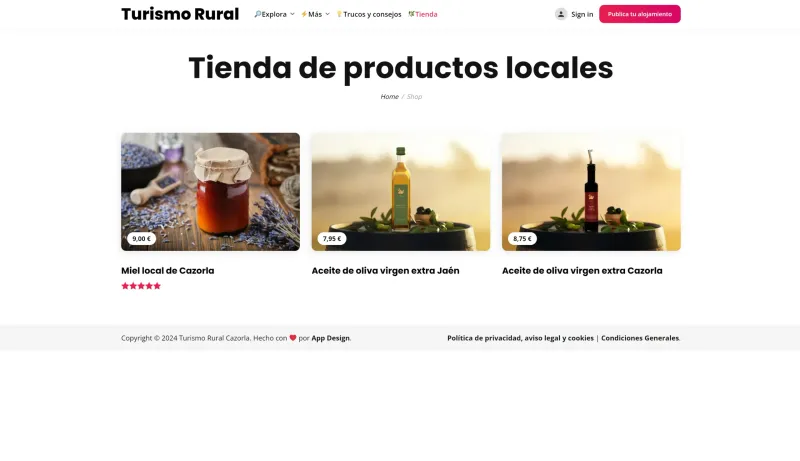Open the Aceite Jaén product image
The width and height of the screenshot is (800, 461).
pos(401,192)
